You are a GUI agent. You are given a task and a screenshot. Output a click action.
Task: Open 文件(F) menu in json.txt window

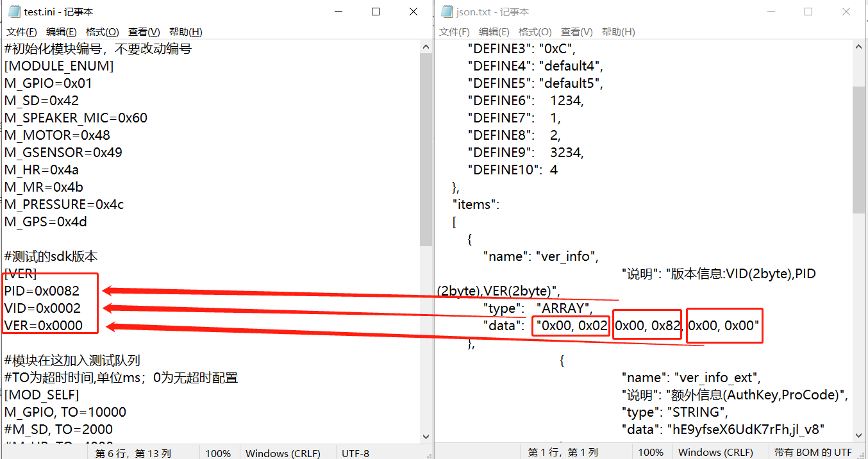455,32
